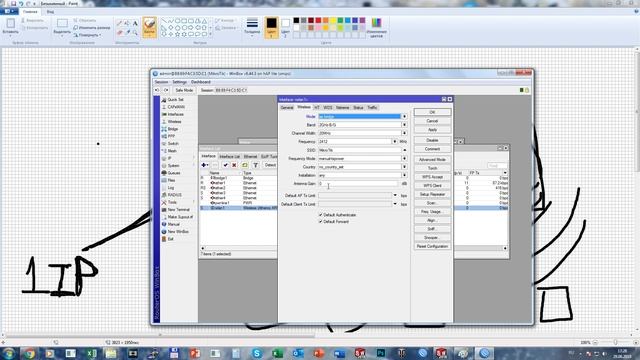The width and height of the screenshot is (640, 360).
Task: Open PPP in WinBox sidebar
Action: coord(171,136)
